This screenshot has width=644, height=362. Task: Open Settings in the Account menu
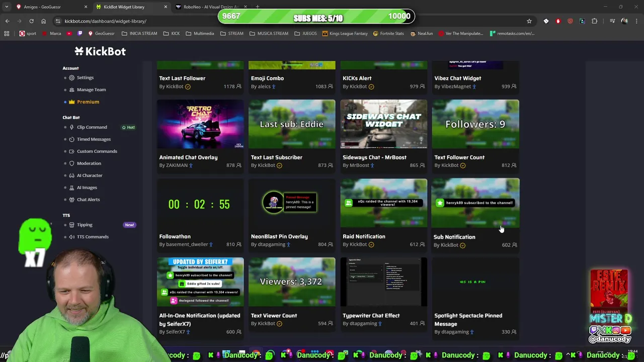(x=85, y=77)
